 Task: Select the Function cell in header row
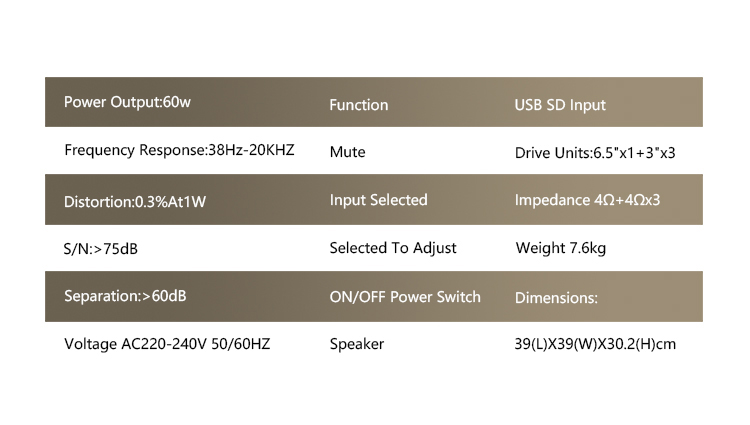359,105
